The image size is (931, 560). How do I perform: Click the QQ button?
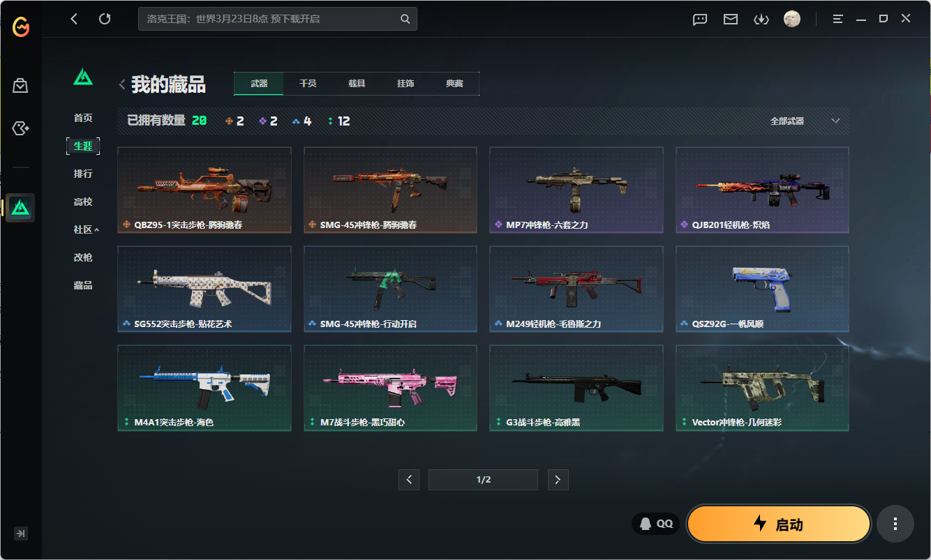656,524
